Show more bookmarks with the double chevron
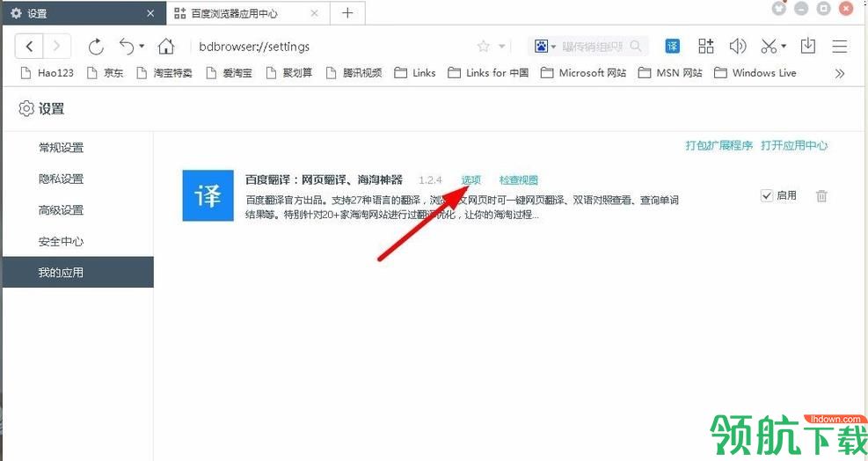 tap(839, 73)
